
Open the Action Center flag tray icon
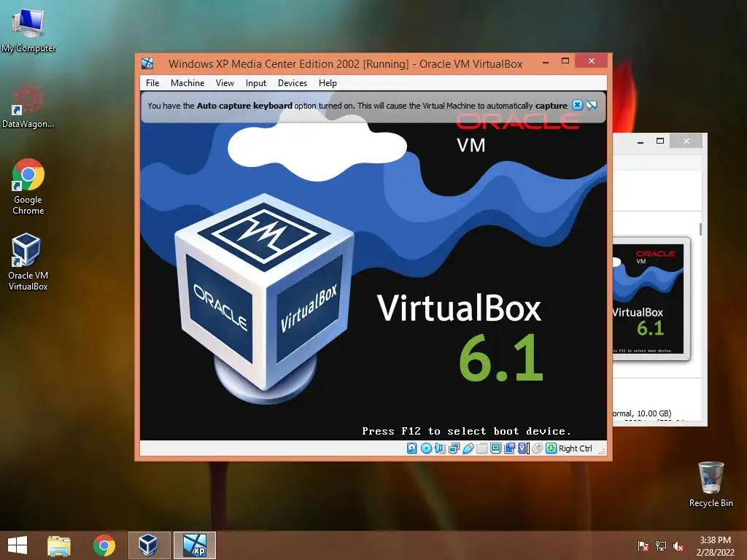coord(643,546)
